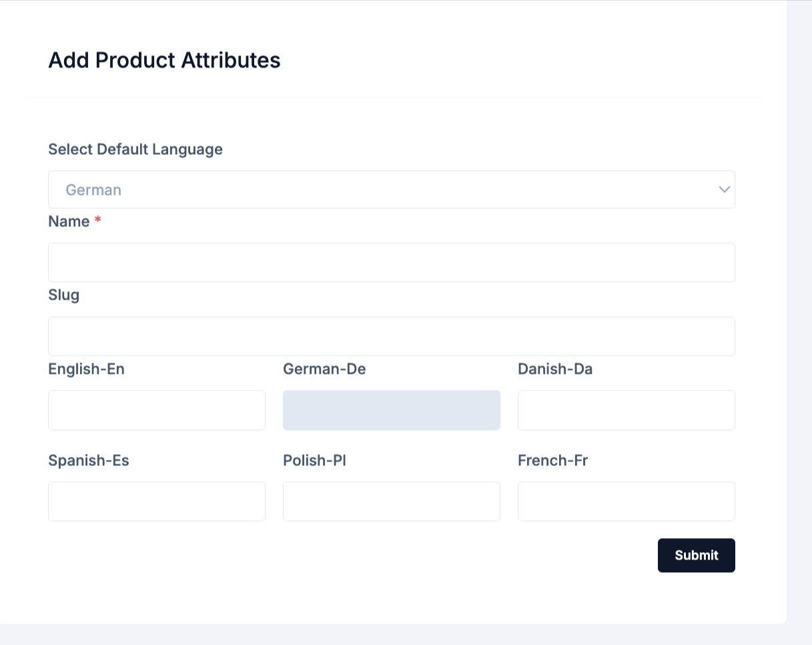Click into the Spanish-Es input box

157,501
